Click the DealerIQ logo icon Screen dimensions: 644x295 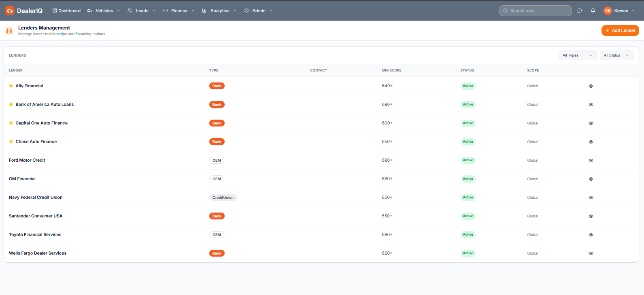coord(10,11)
